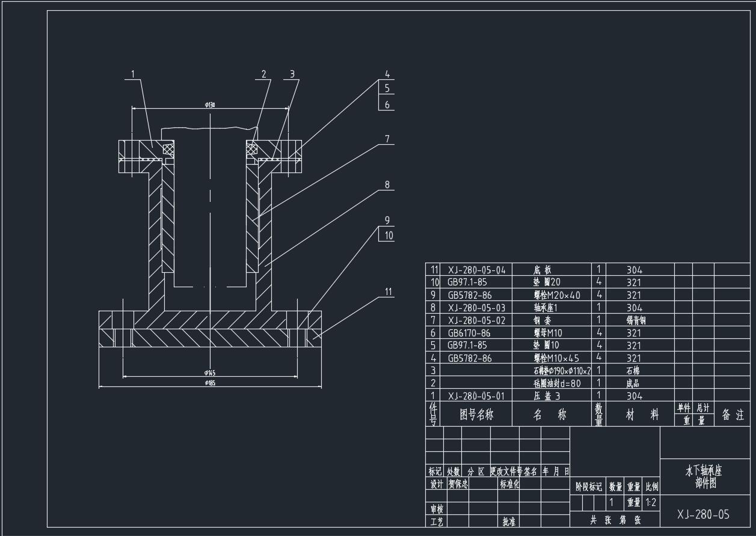Click the '审核' label cell
Image resolution: width=756 pixels, height=536 pixels.
point(436,510)
